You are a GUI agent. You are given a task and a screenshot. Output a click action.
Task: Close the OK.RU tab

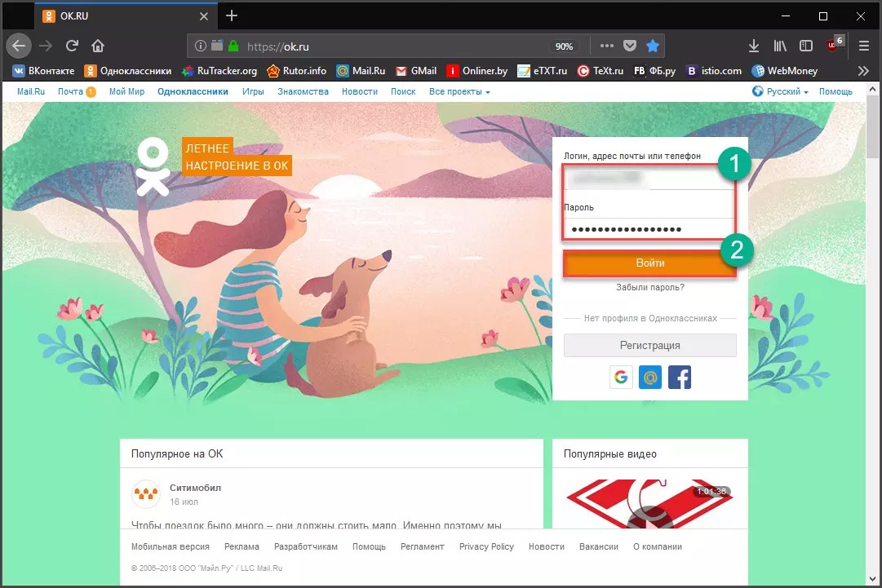coord(204,16)
